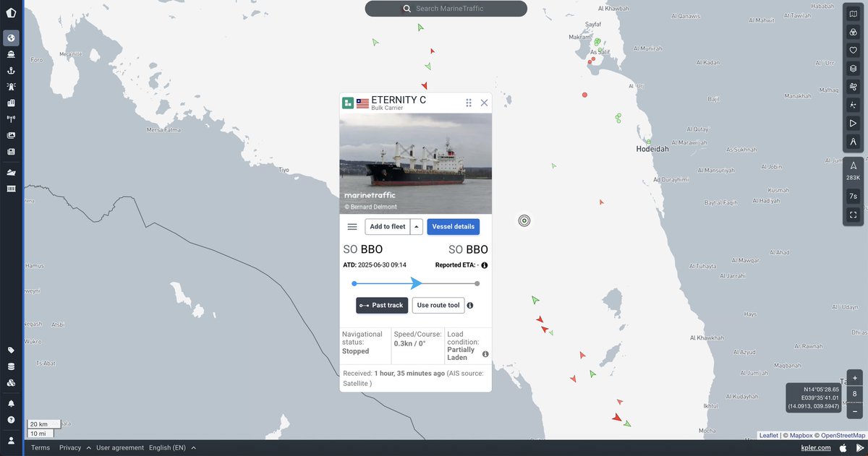
Task: Open the price tag icon in sidebar
Action: (11, 350)
